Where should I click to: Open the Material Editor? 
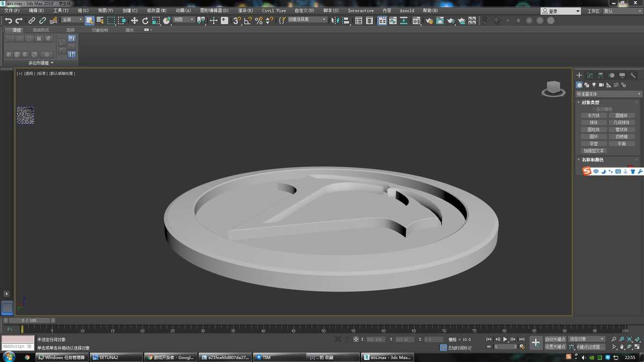(x=416, y=20)
